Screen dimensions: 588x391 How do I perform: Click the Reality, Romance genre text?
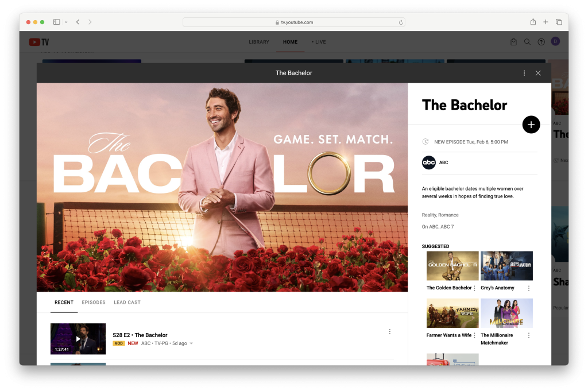(x=440, y=215)
